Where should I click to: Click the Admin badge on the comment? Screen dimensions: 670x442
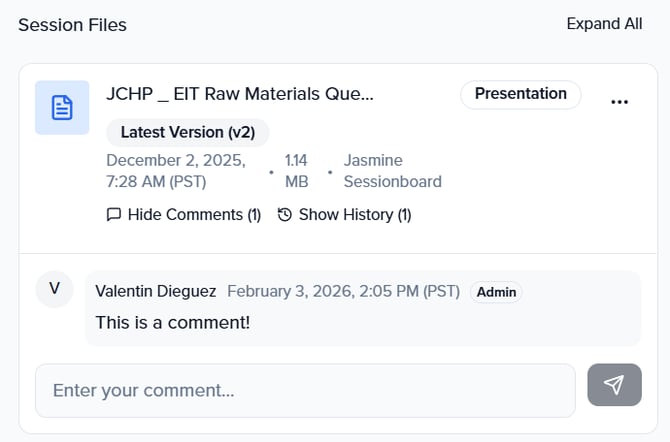click(496, 292)
